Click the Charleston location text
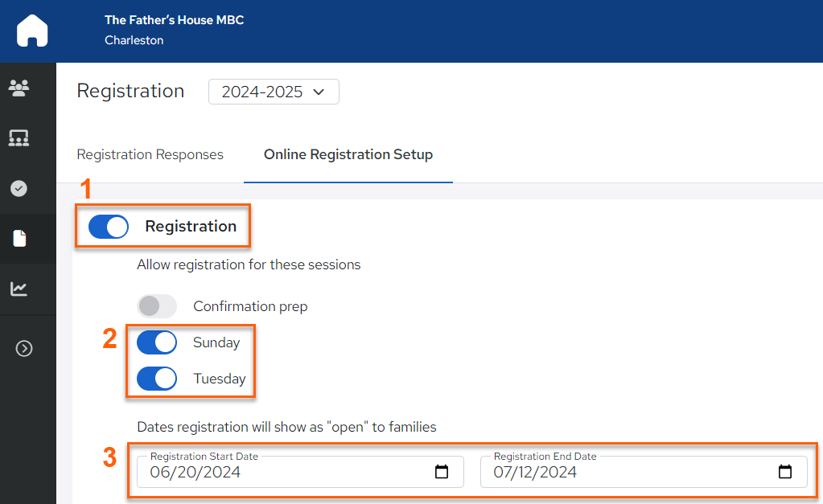 click(x=134, y=40)
